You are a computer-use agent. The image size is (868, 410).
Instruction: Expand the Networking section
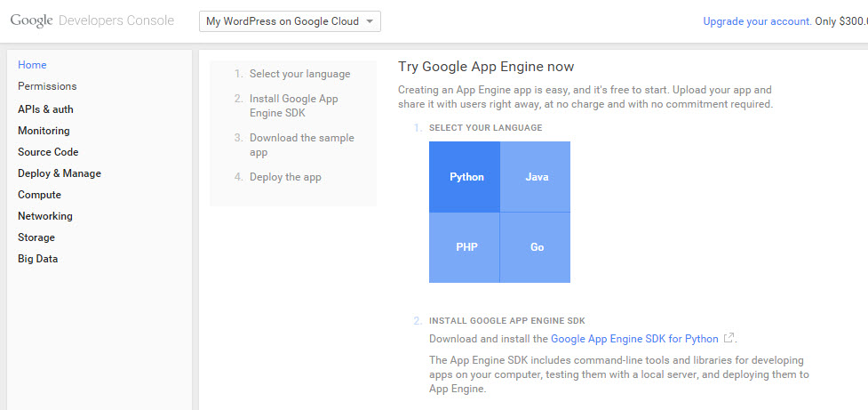[44, 216]
